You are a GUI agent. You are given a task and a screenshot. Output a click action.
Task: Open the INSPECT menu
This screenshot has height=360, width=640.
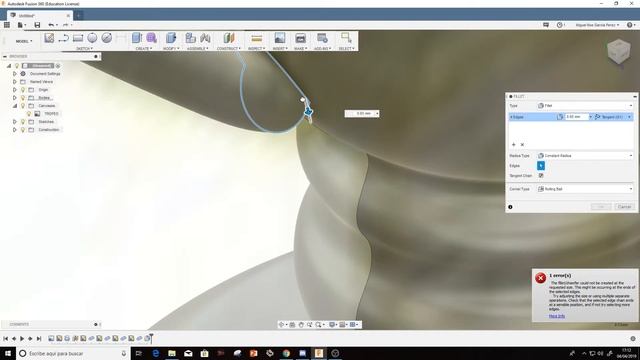click(256, 49)
